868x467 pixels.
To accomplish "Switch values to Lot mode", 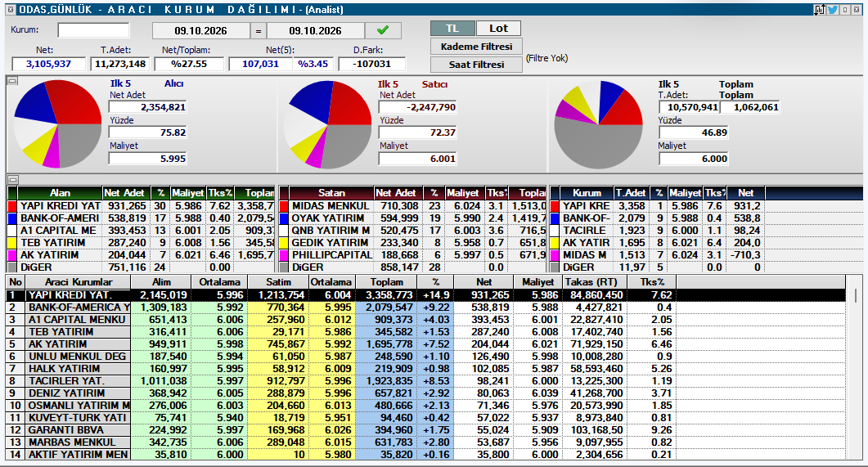I will point(498,29).
